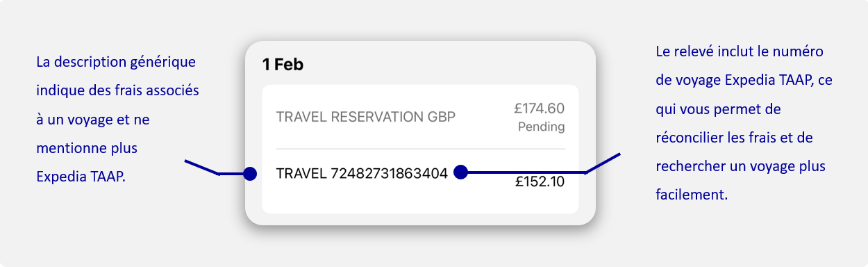This screenshot has width=868, height=267.
Task: Click the £152.10 amount
Action: (540, 182)
